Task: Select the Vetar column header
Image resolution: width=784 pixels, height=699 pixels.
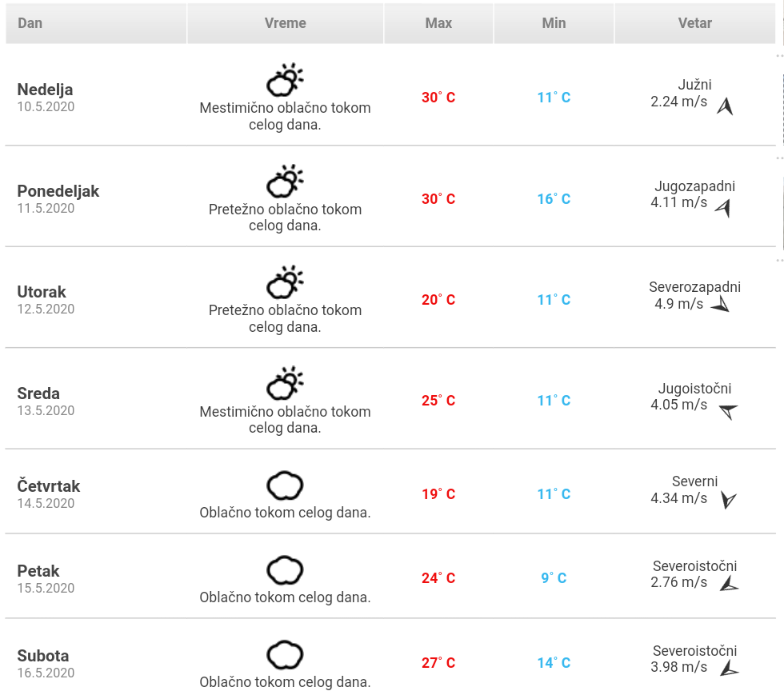Action: (694, 23)
